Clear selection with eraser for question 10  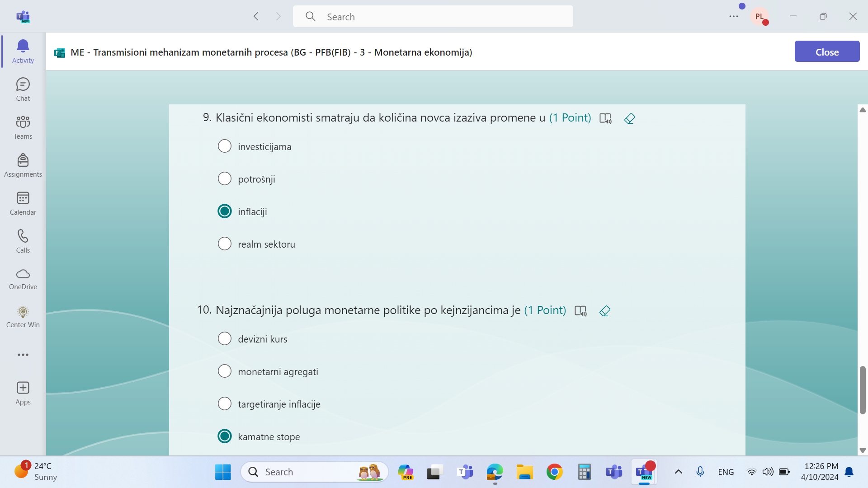pyautogui.click(x=605, y=311)
